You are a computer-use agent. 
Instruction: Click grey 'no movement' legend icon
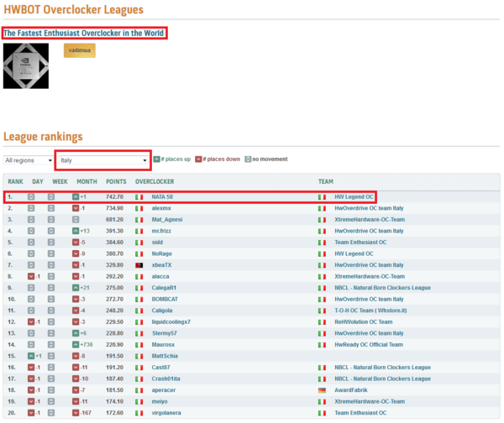pyautogui.click(x=248, y=159)
